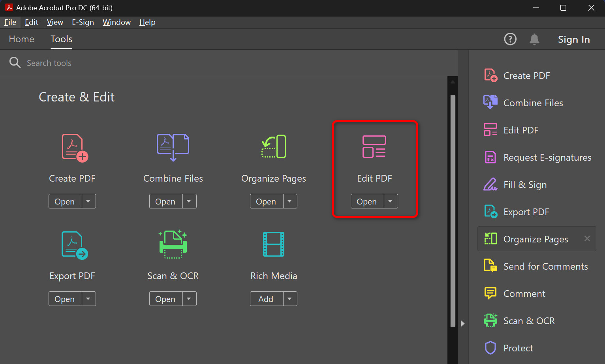This screenshot has width=605, height=364.
Task: Click the Rich Media filmstrip icon
Action: [274, 244]
